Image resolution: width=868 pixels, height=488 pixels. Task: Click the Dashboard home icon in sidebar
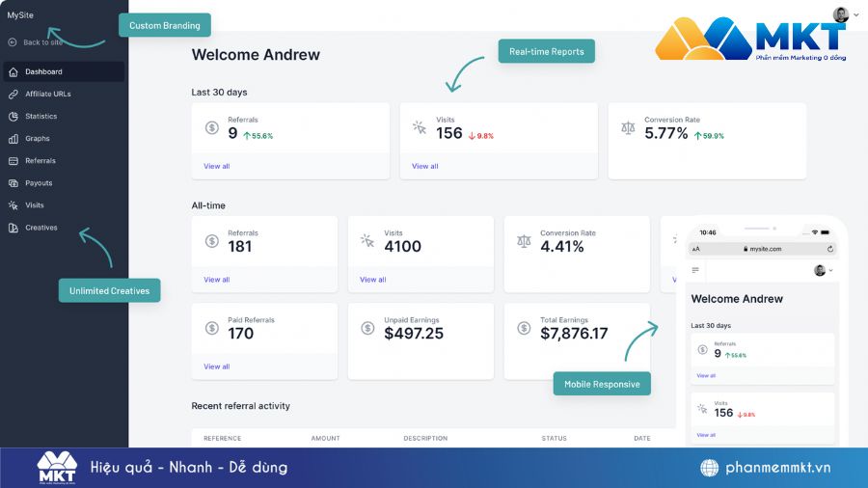pos(13,72)
